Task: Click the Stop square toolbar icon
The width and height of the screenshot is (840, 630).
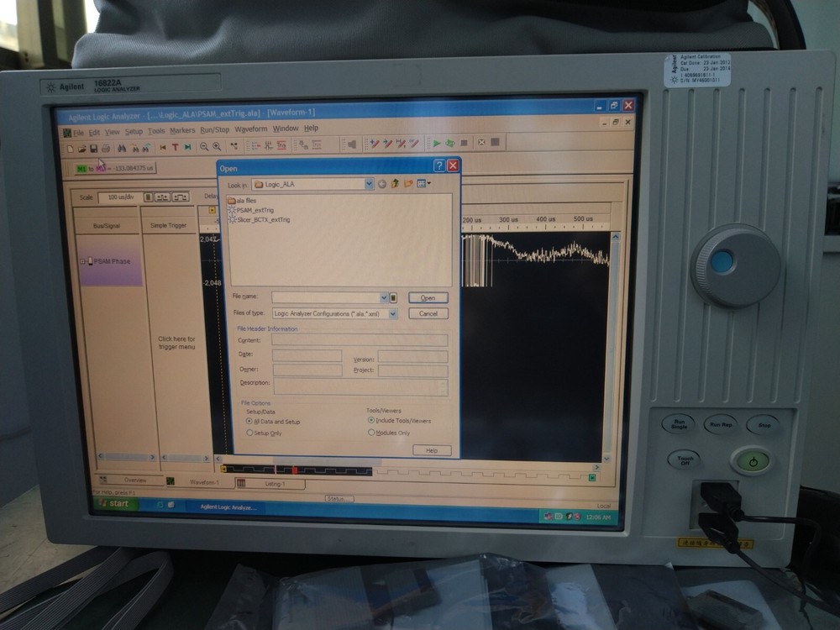Action: coord(465,143)
